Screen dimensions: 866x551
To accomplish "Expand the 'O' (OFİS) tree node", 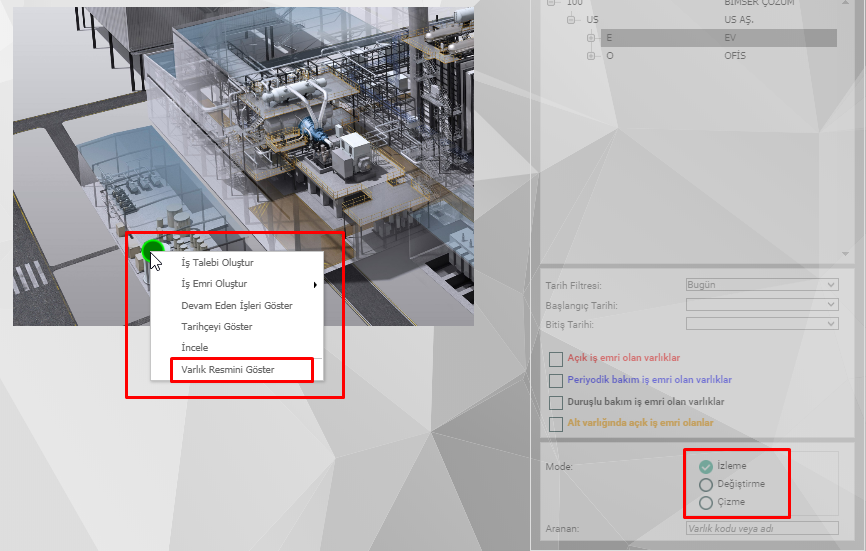I will click(x=591, y=56).
